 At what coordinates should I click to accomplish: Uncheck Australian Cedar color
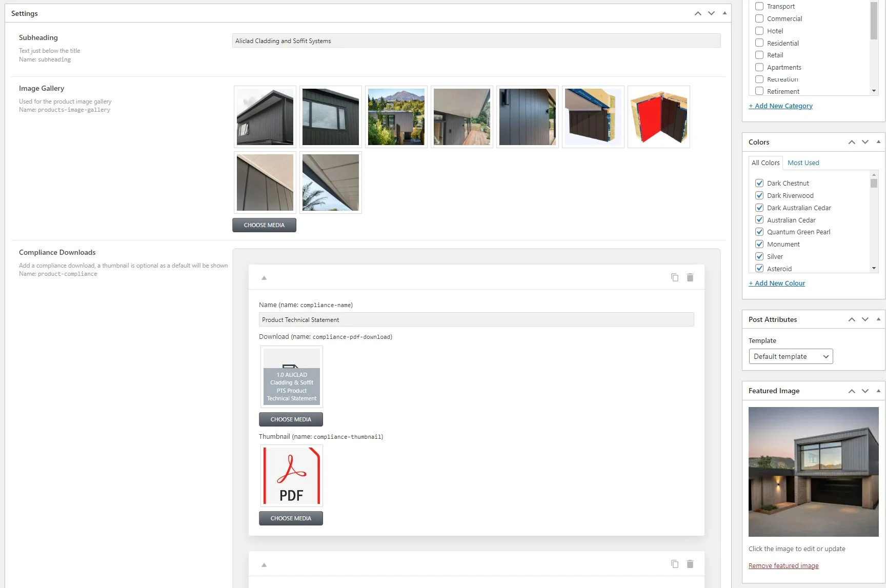click(x=759, y=220)
